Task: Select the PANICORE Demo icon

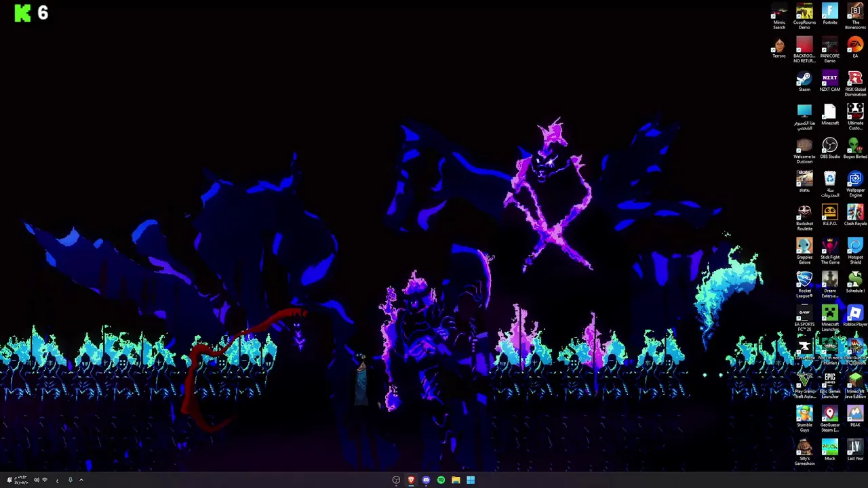Action: coord(830,50)
